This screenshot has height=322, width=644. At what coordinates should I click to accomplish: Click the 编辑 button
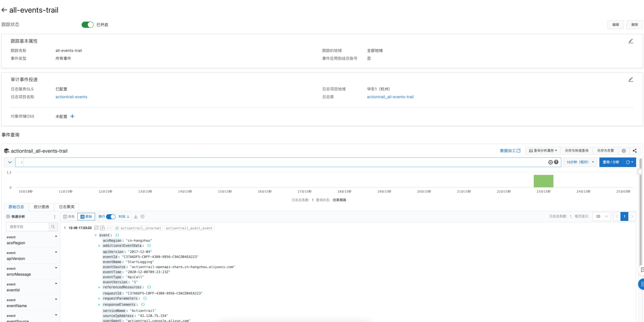coord(615,25)
